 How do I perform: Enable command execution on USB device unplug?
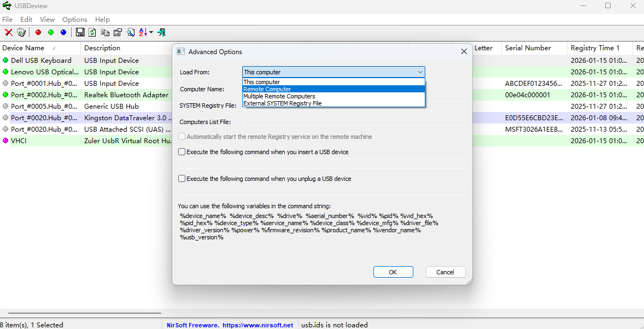click(x=182, y=179)
